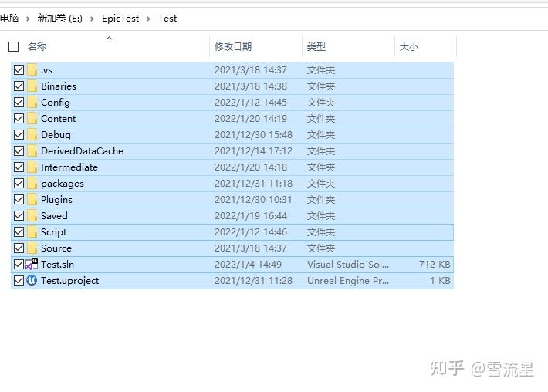The image size is (548, 392).
Task: Uncheck the Test.uproject checkbox
Action: click(19, 281)
